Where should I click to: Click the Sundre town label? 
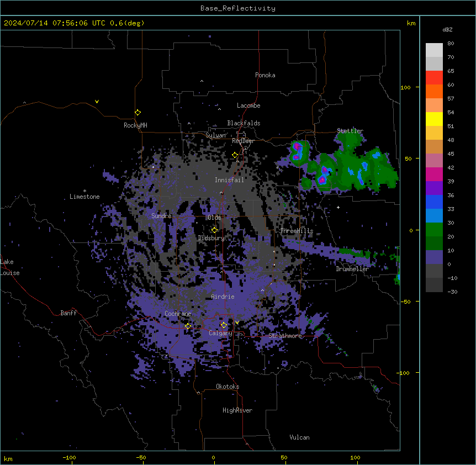pyautogui.click(x=161, y=216)
